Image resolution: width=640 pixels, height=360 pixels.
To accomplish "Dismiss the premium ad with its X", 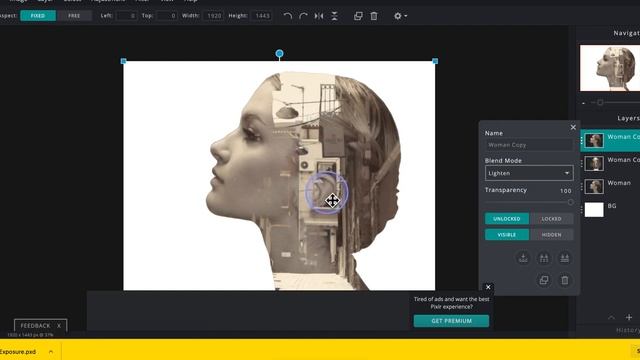I will pyautogui.click(x=488, y=287).
